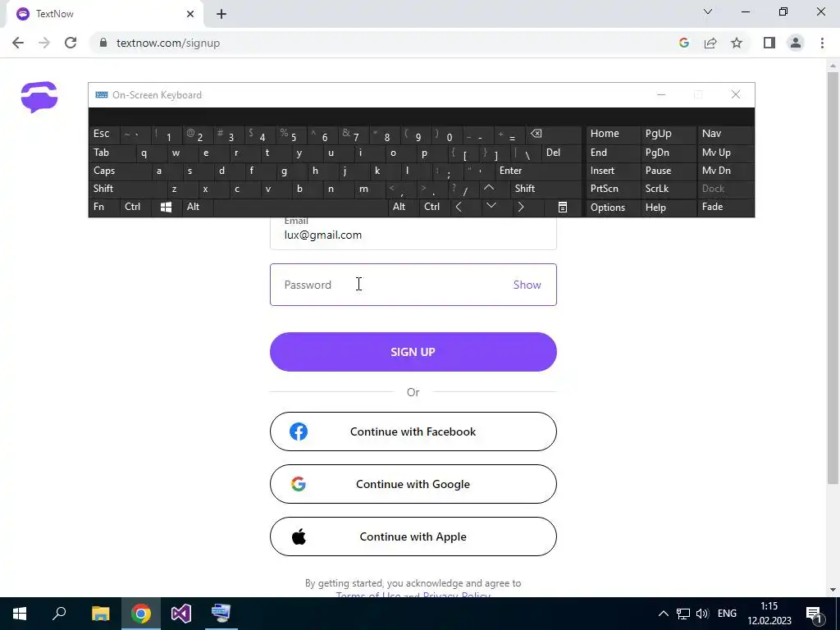Share this page icon in Chrome
The height and width of the screenshot is (630, 840).
pyautogui.click(x=710, y=43)
